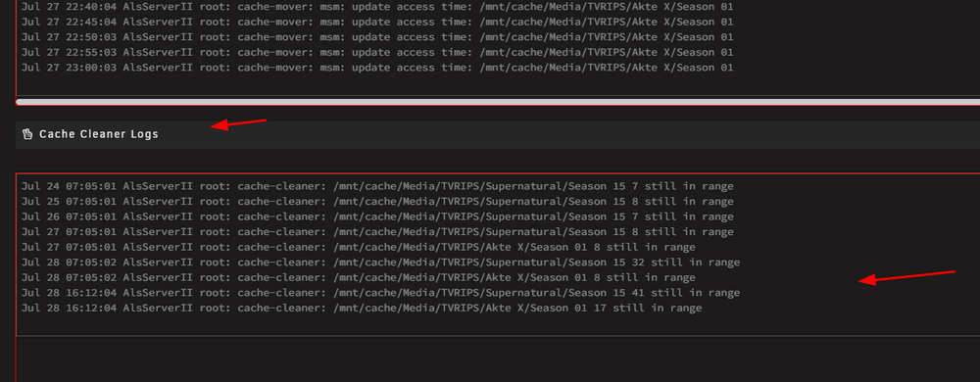The width and height of the screenshot is (980, 382).
Task: Select the Supernatural entry showing 41 still in range
Action: (x=380, y=293)
